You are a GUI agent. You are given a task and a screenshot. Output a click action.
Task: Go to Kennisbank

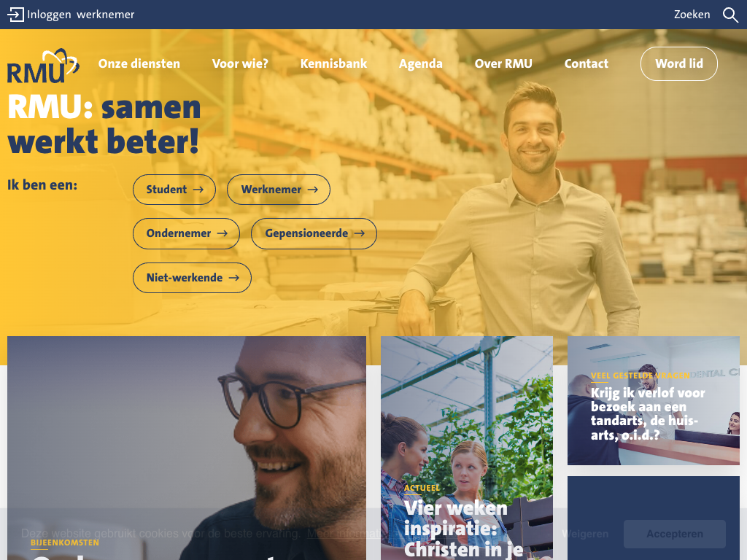point(333,64)
